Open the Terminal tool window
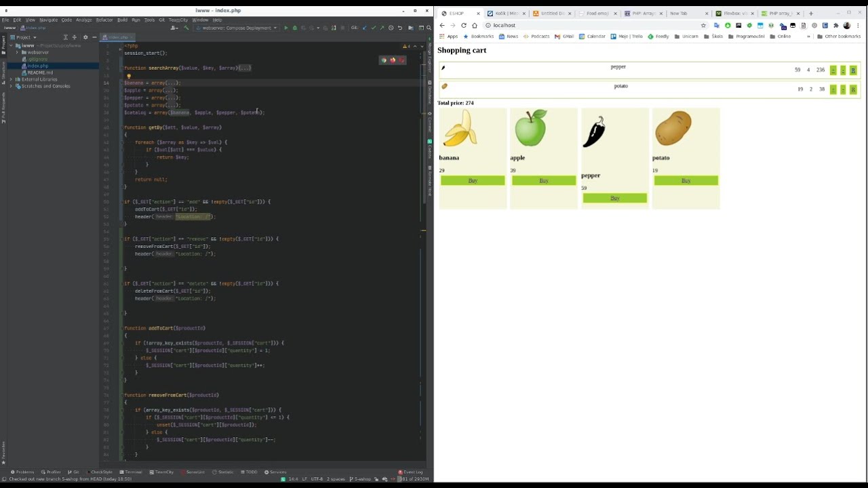Screen dimensions: 868x488 [131, 472]
